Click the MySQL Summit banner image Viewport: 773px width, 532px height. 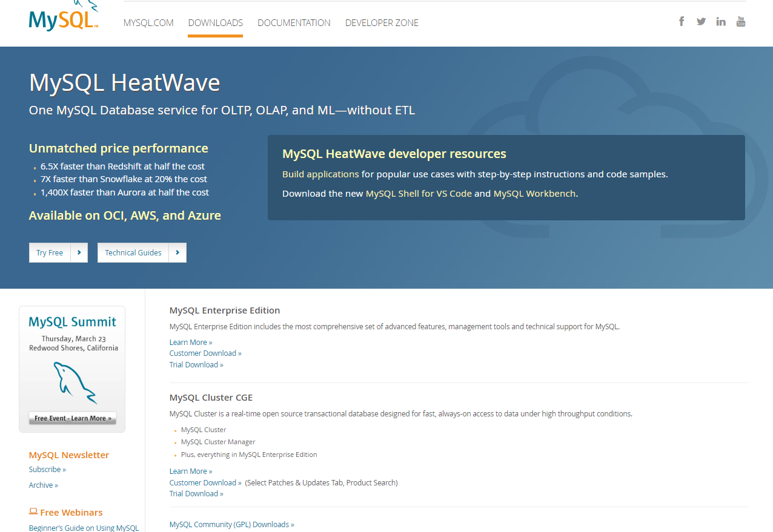click(x=72, y=369)
